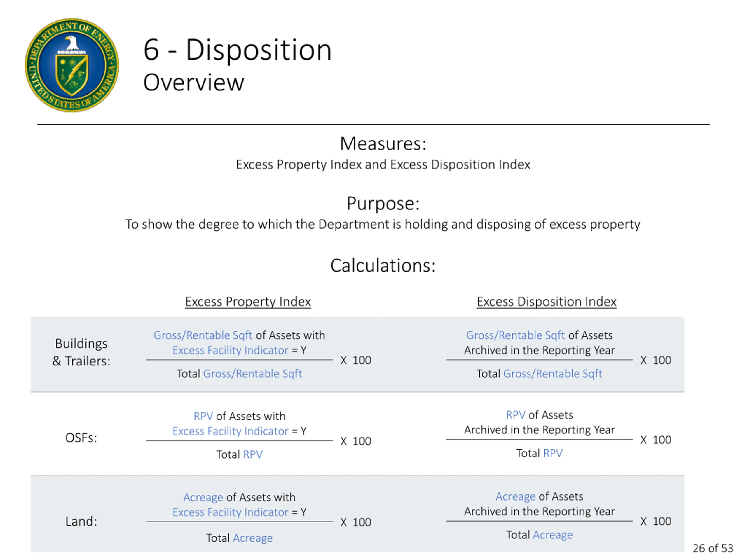Select the "OSFs:" row label

pos(81,438)
